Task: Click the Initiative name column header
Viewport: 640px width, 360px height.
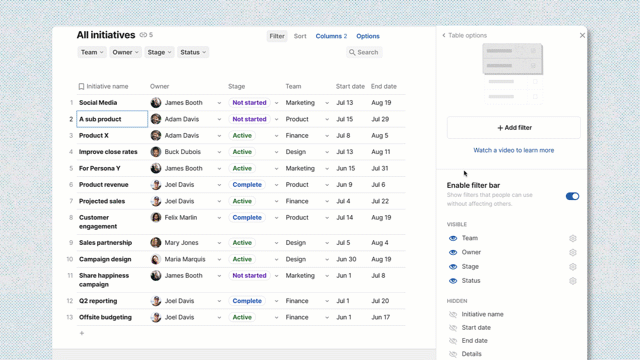Action: [x=107, y=87]
